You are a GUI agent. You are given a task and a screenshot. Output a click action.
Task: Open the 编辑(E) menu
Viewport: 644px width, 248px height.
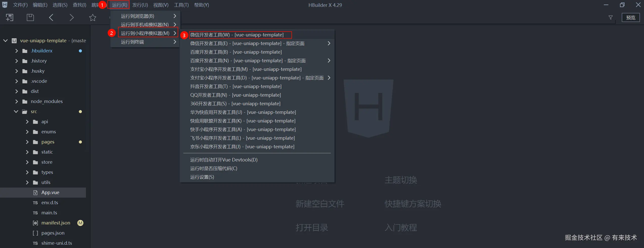click(x=40, y=5)
